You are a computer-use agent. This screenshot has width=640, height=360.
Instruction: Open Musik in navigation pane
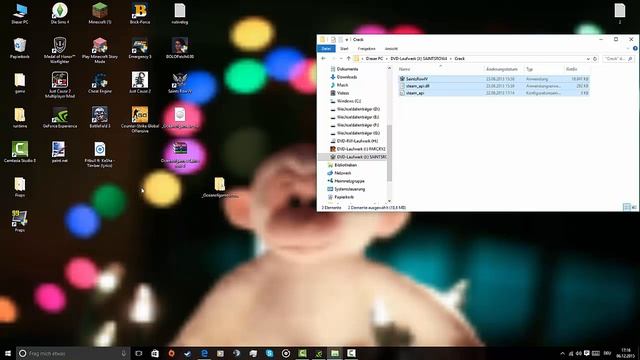pyautogui.click(x=342, y=85)
